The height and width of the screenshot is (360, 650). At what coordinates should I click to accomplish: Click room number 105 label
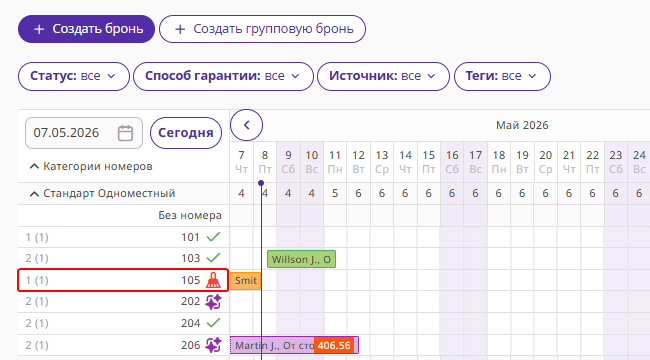(x=190, y=280)
